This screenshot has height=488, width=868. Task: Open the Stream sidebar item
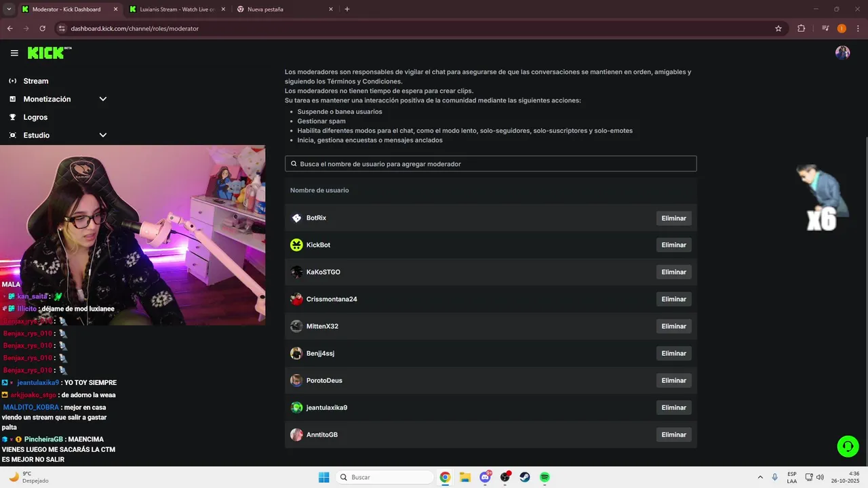(35, 81)
